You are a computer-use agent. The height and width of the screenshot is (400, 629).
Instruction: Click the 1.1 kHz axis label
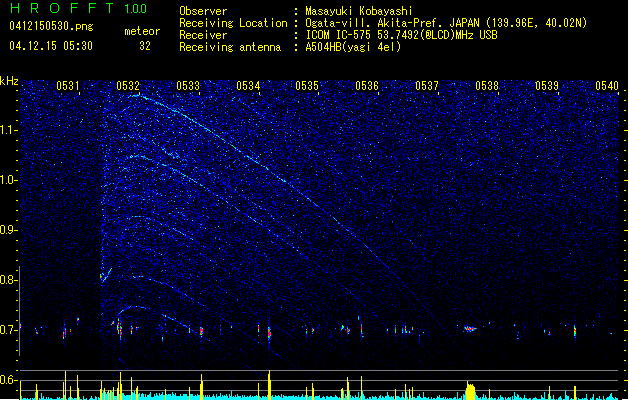[9, 130]
